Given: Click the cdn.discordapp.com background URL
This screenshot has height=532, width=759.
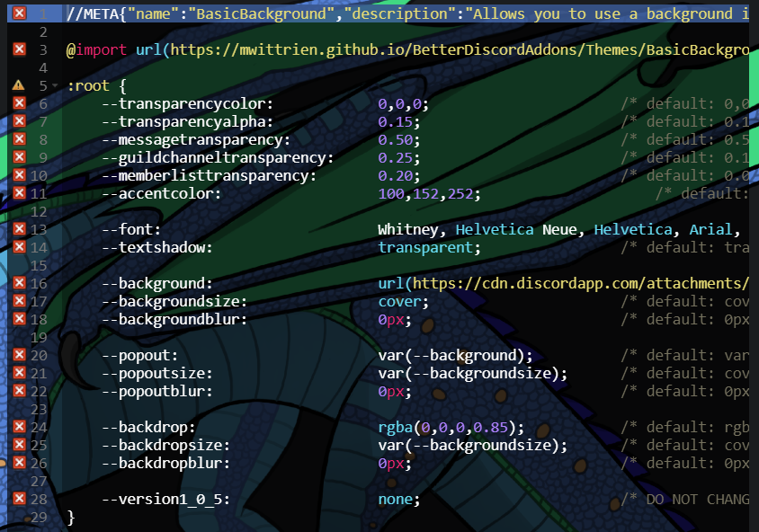Looking at the screenshot, I should click(x=576, y=283).
